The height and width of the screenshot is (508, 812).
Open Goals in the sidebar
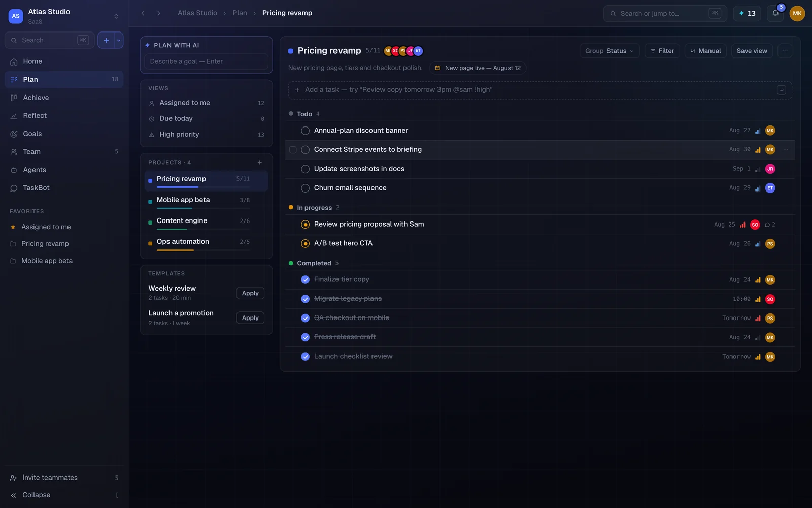point(64,134)
